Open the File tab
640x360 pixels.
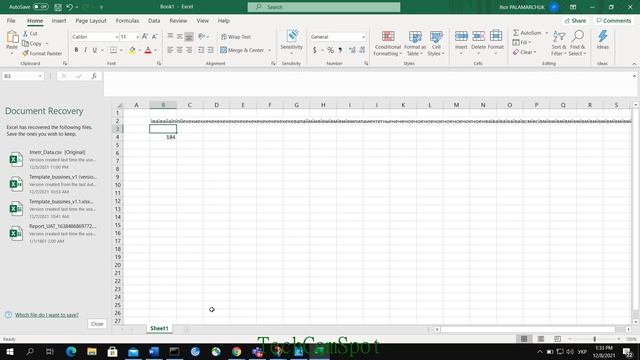coord(11,20)
